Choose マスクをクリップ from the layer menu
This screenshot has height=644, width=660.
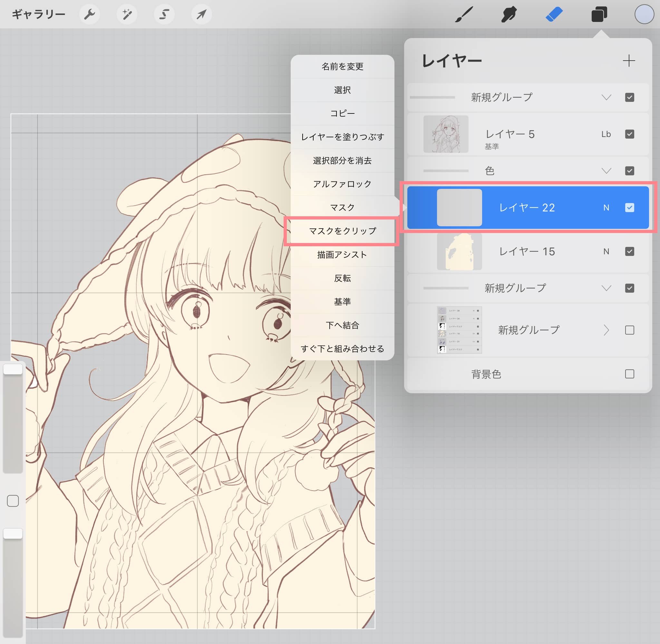[x=342, y=231]
